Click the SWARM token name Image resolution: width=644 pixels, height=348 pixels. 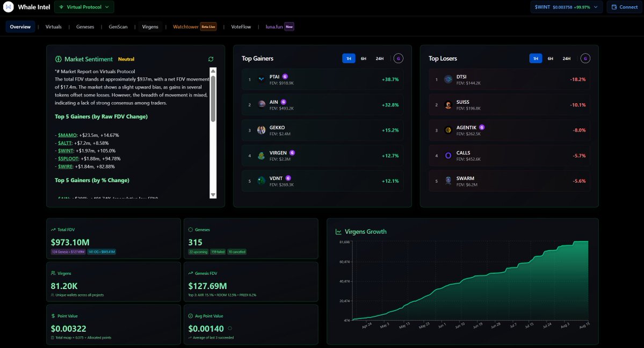[465, 178]
